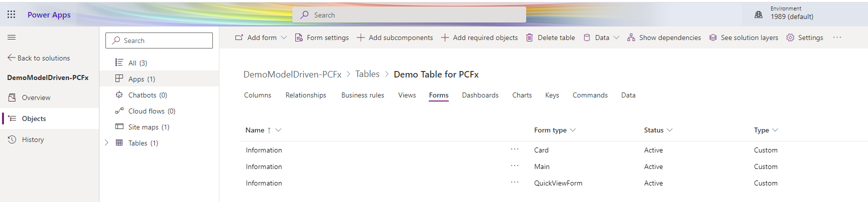
Task: Show dependencies for this table
Action: click(664, 37)
